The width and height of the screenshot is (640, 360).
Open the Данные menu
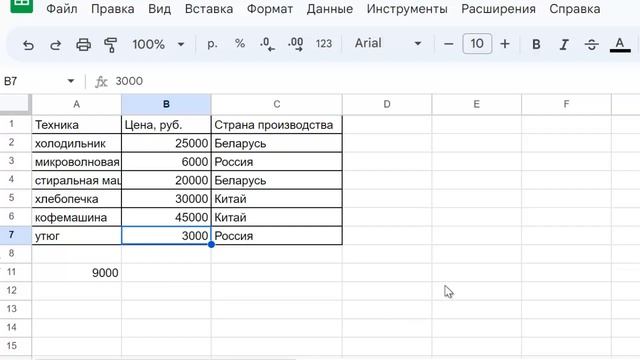(x=330, y=9)
